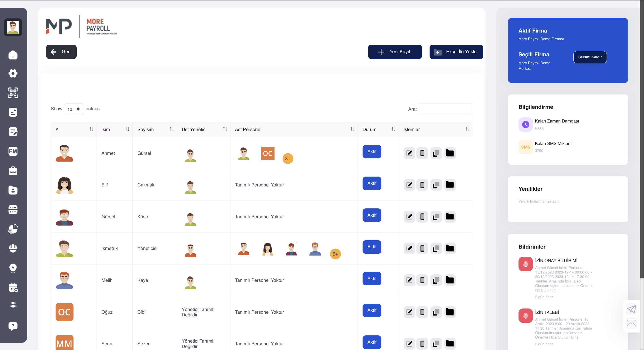Click the copy icon for Melih Kaya
Viewport: 644px width, 350px height.
coord(436,280)
